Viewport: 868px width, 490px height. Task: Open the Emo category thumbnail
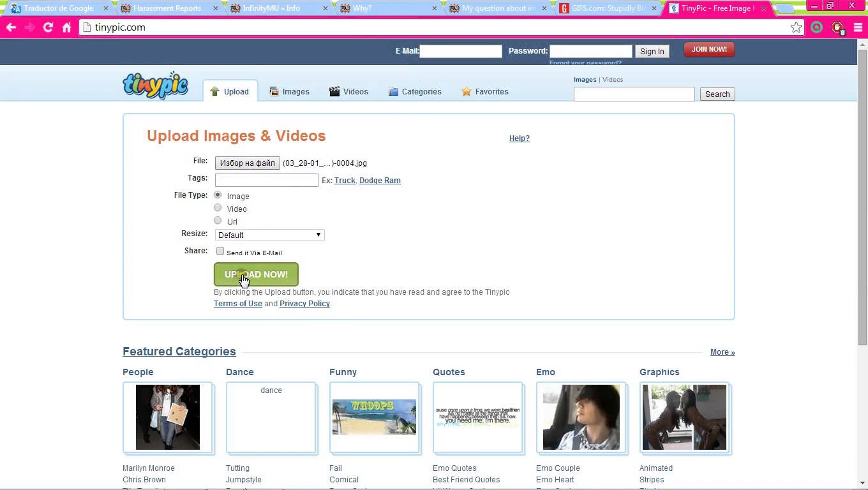pyautogui.click(x=581, y=417)
